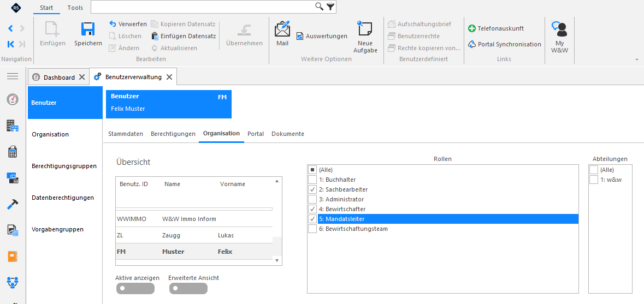The height and width of the screenshot is (304, 644).
Task: Open Benutzerrechte in ribbon
Action: coord(413,36)
